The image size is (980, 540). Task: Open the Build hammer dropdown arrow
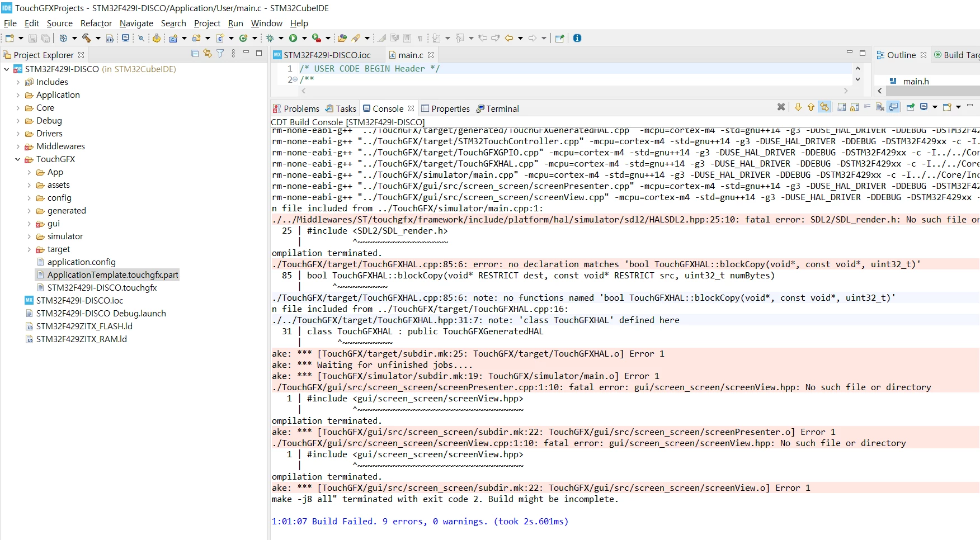[x=98, y=38]
